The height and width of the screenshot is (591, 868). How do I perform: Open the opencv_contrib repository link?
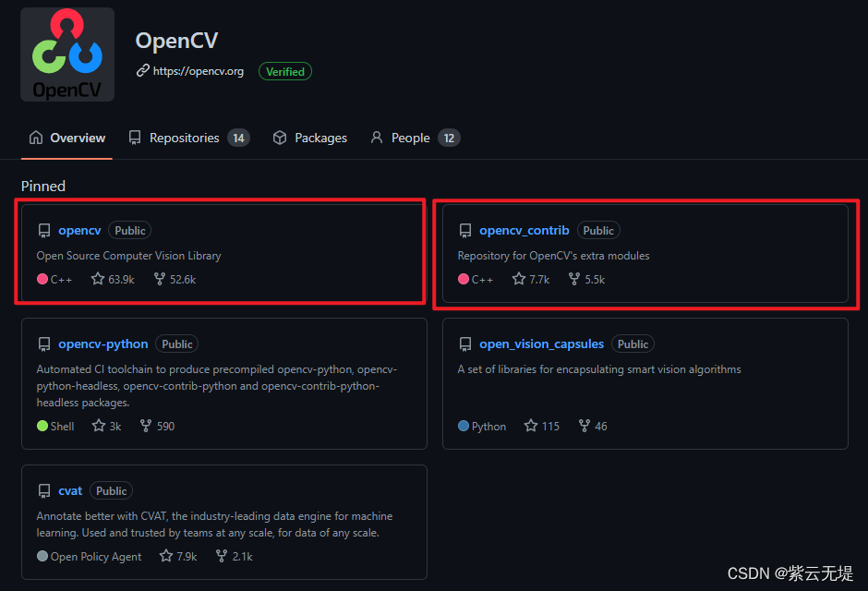(x=524, y=230)
